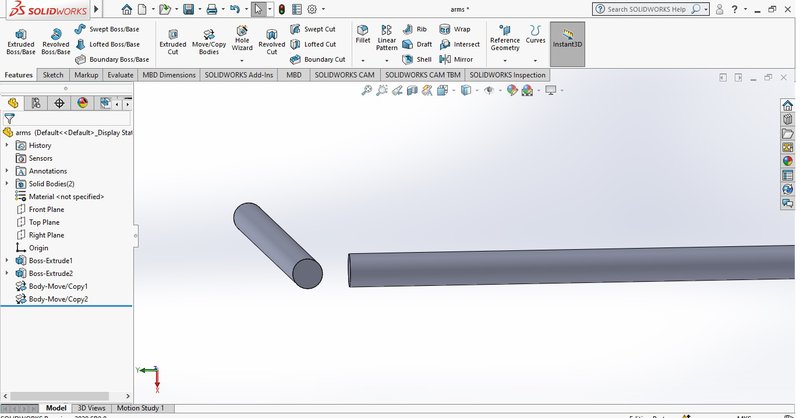
Task: Switch to the Markup tab
Action: [86, 75]
